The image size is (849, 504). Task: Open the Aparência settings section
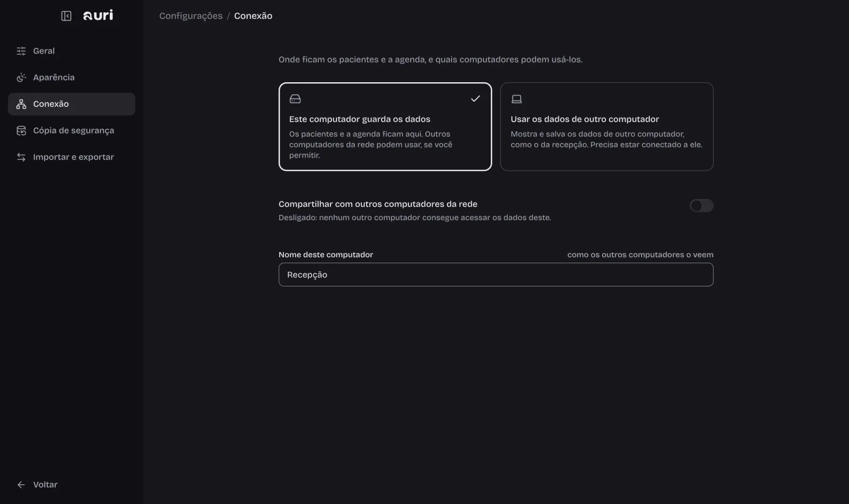72,77
